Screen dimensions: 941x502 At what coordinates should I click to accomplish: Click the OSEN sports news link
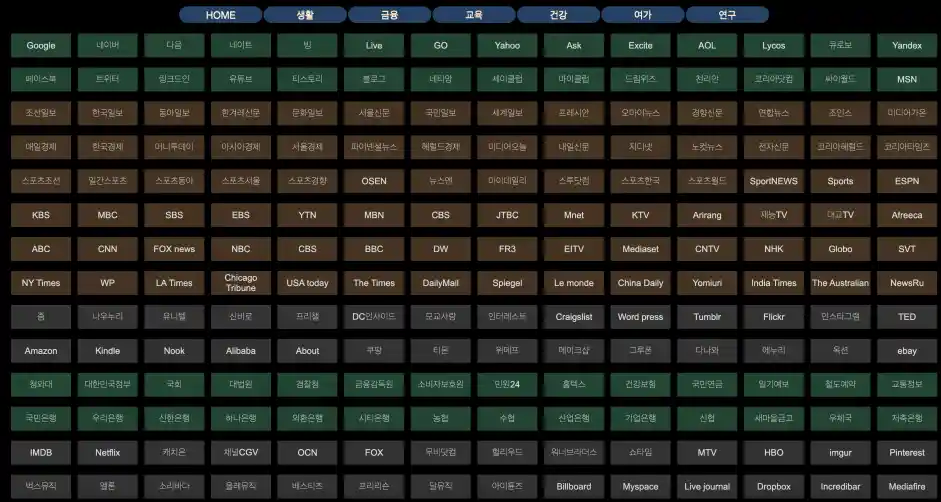tap(374, 181)
